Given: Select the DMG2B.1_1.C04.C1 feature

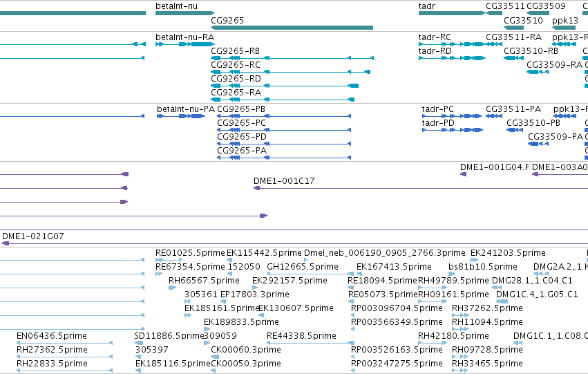Looking at the screenshot, I should 497,288.
